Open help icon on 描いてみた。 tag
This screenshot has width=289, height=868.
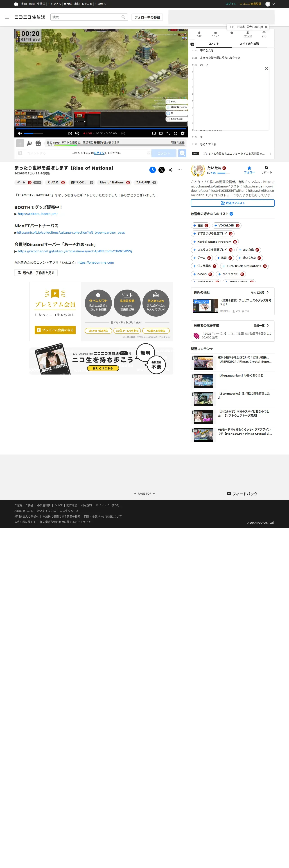click(x=92, y=182)
